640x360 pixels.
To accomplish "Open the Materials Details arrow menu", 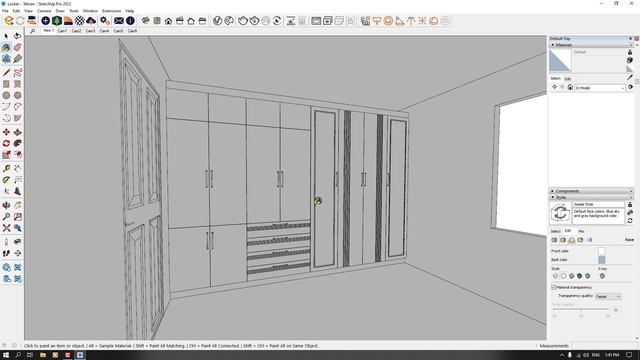I will click(630, 87).
